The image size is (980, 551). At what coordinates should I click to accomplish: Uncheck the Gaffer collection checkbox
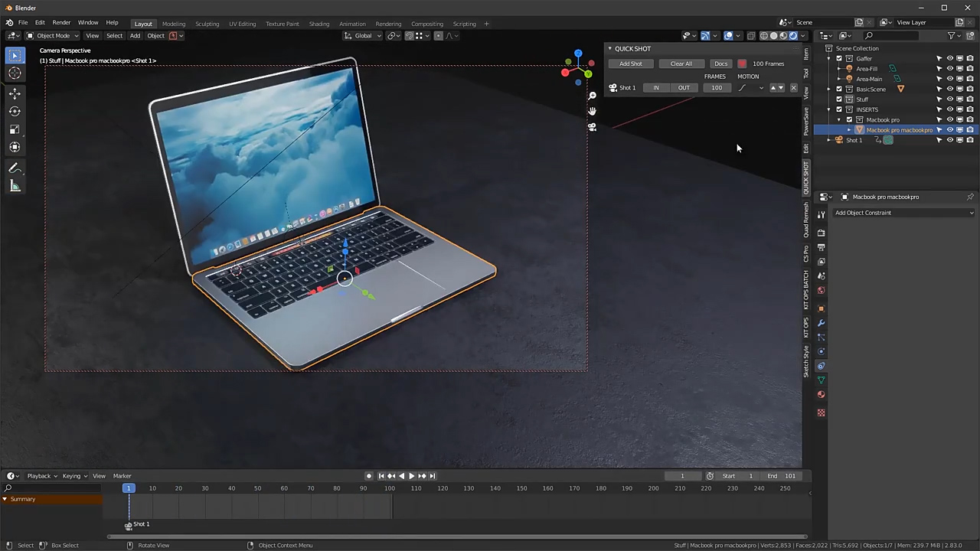[x=839, y=58]
